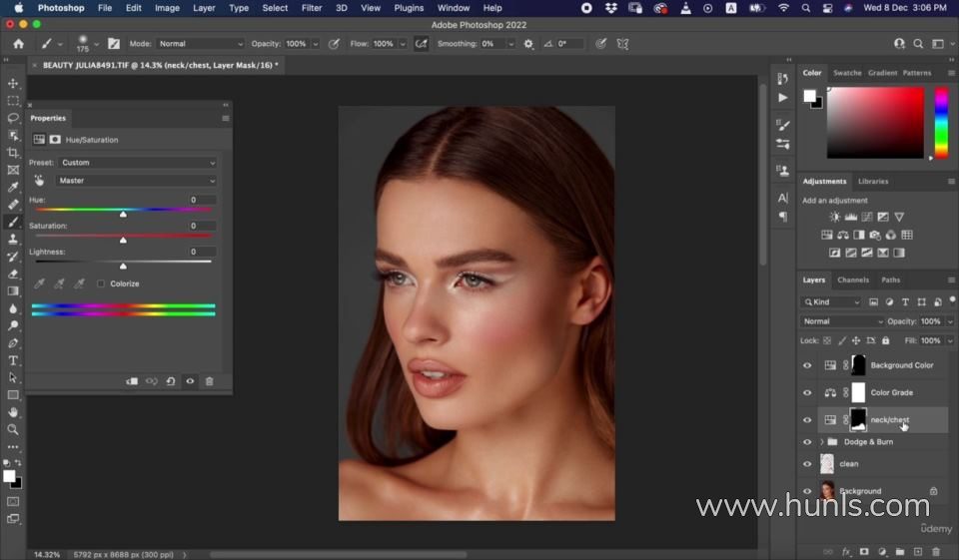Switch to the Channels tab

[x=852, y=280]
